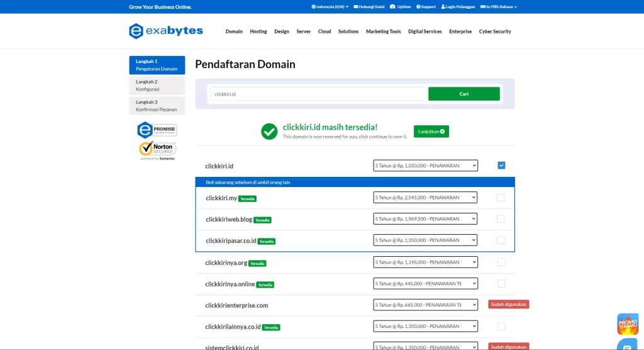Image resolution: width=644 pixels, height=350 pixels.
Task: Select Langkah 1 Pengaturan Domain step
Action: point(157,65)
